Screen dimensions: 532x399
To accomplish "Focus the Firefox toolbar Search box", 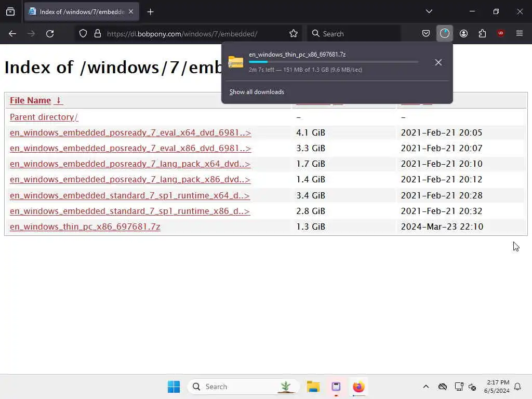I will pyautogui.click(x=354, y=34).
